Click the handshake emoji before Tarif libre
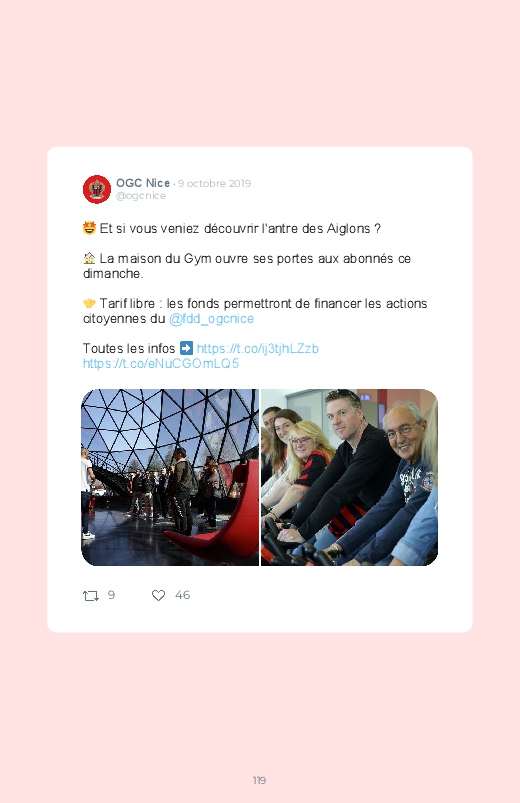Viewport: 520px width, 803px height. [x=89, y=304]
